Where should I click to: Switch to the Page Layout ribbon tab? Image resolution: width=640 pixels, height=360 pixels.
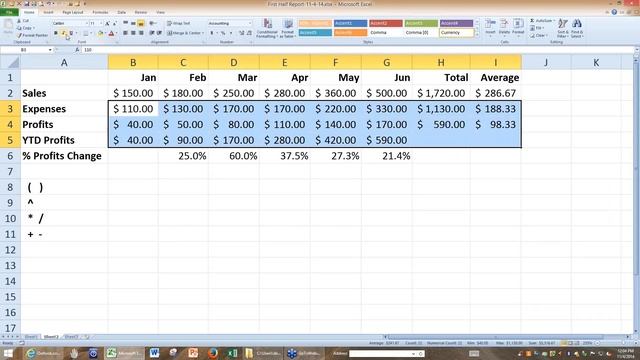73,13
